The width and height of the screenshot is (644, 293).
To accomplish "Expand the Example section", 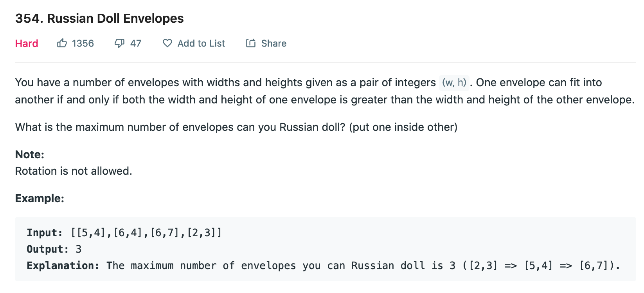I will click(x=39, y=198).
